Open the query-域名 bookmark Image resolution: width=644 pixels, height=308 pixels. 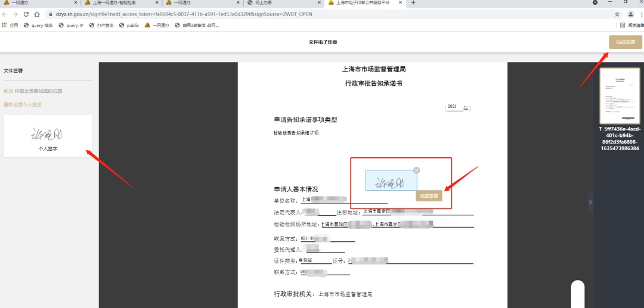[x=38, y=26]
